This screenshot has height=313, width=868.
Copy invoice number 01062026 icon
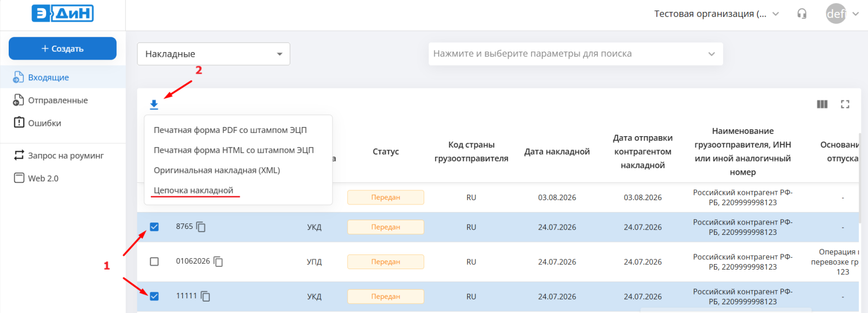(x=218, y=261)
